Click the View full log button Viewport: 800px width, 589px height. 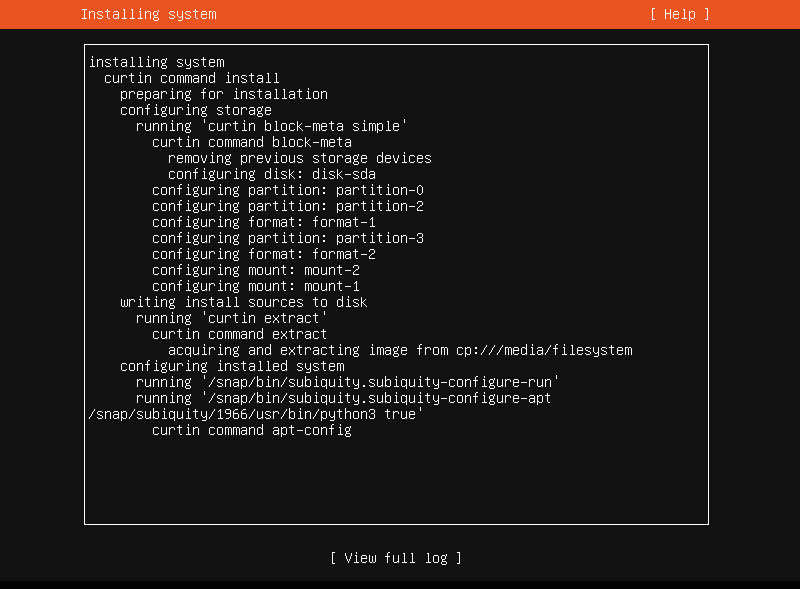[x=396, y=558]
